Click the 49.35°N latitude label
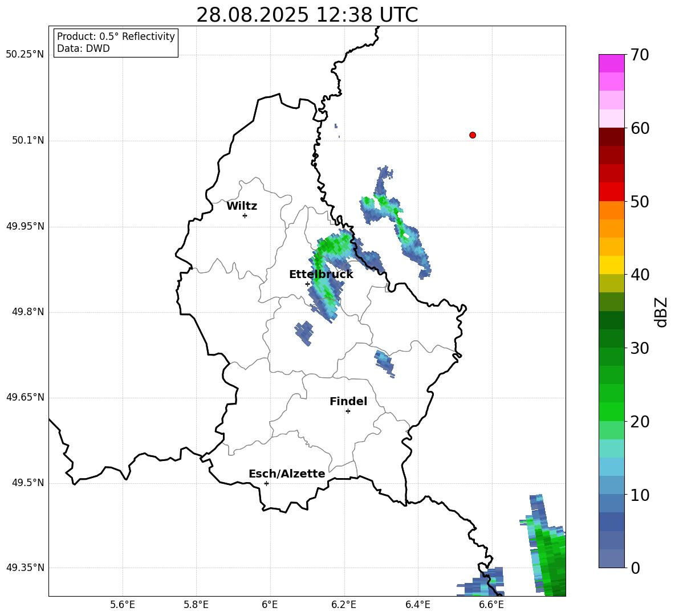 [x=25, y=568]
